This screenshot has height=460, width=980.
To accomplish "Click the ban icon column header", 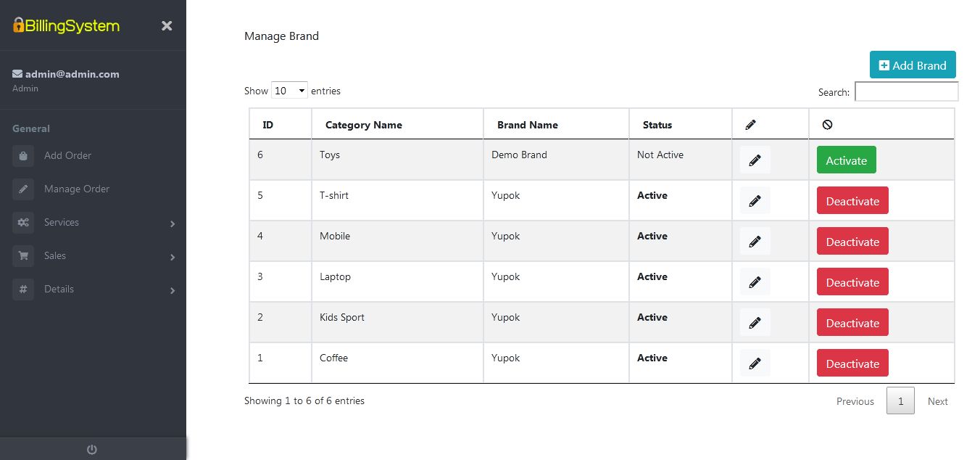I will (827, 124).
